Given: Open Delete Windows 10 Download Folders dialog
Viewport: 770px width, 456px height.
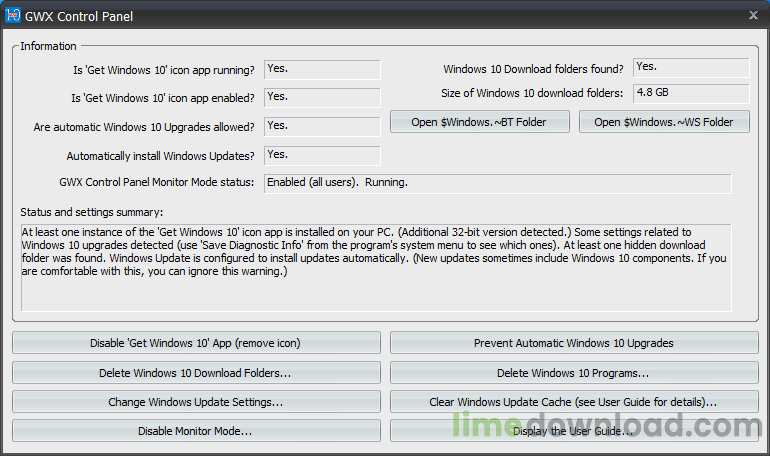Looking at the screenshot, I should tap(196, 373).
